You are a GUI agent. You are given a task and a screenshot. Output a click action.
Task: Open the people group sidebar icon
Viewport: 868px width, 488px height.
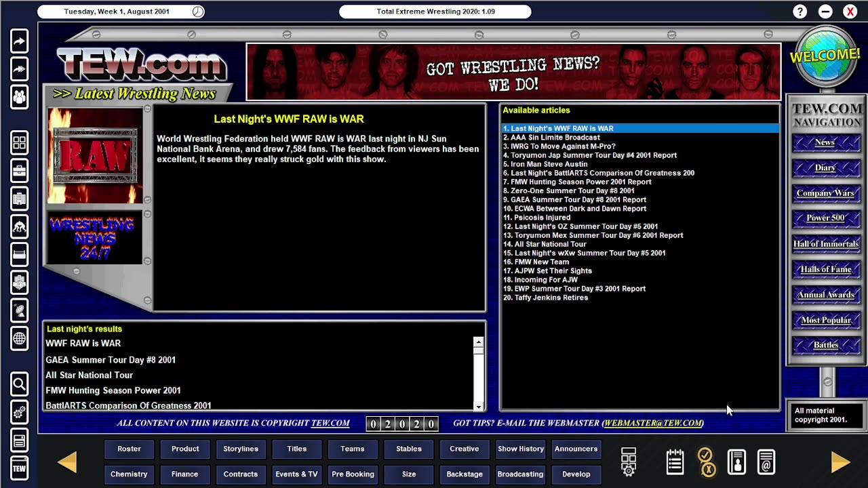(x=19, y=97)
